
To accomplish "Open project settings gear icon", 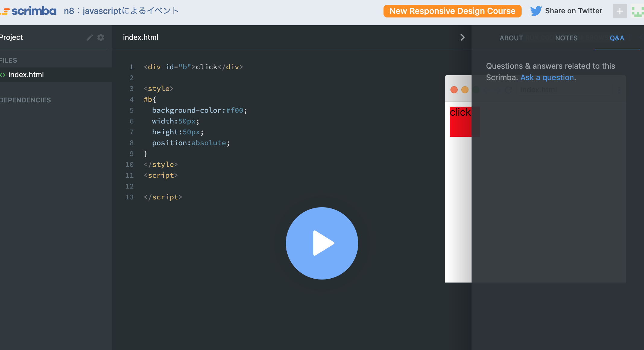I will click(x=101, y=37).
